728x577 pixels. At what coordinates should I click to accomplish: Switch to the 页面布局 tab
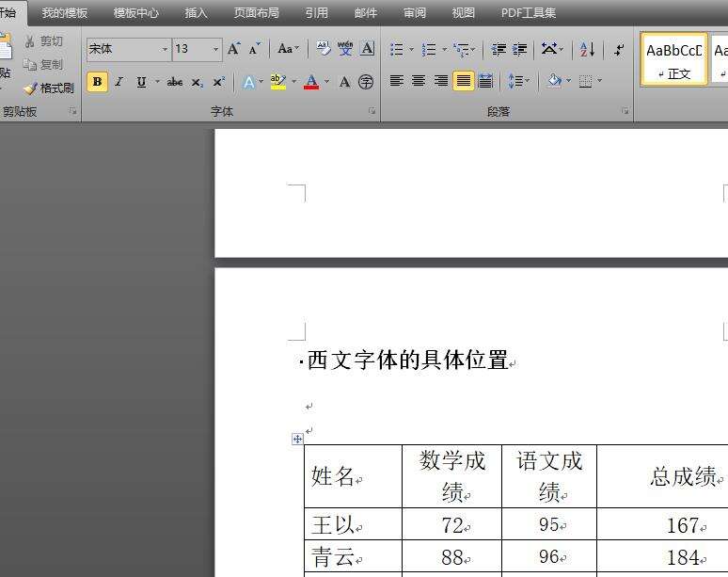256,13
